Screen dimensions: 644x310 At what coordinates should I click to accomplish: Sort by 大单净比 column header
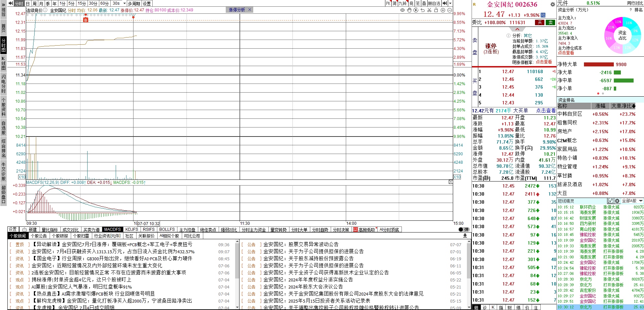[x=623, y=106]
